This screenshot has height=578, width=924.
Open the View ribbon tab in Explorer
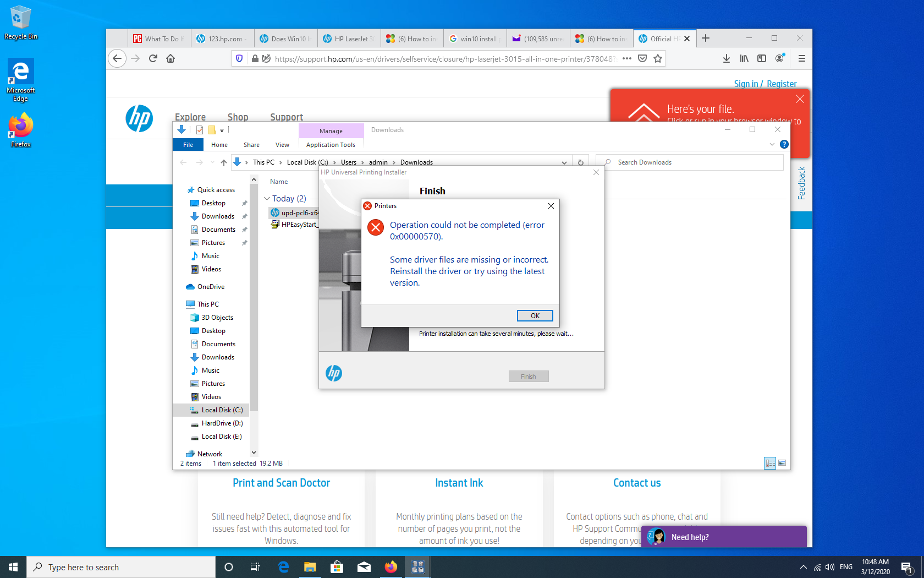(x=282, y=145)
